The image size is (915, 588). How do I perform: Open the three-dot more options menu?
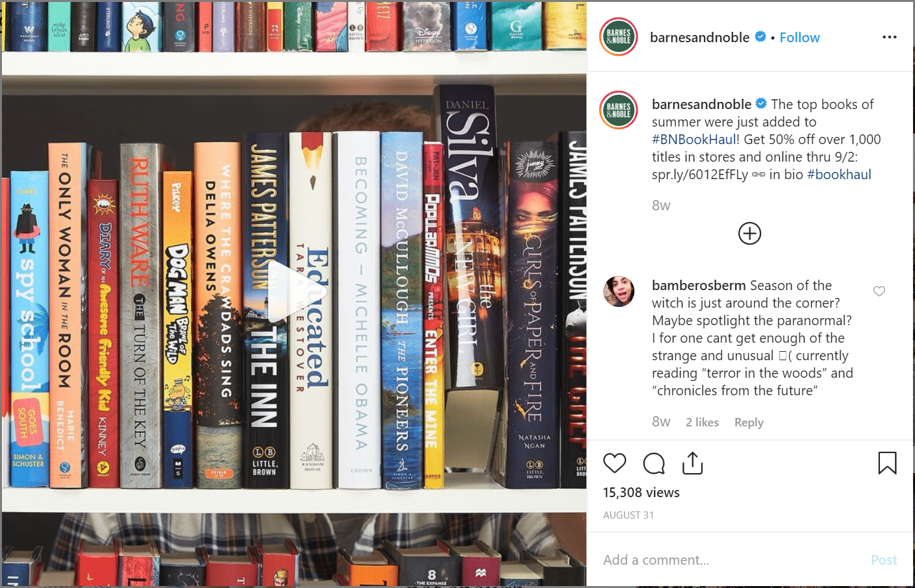point(890,37)
